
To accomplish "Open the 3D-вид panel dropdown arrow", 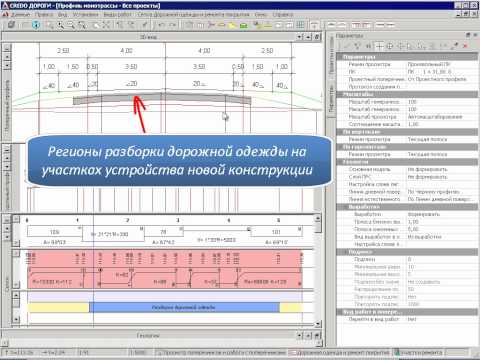I will point(300,37).
